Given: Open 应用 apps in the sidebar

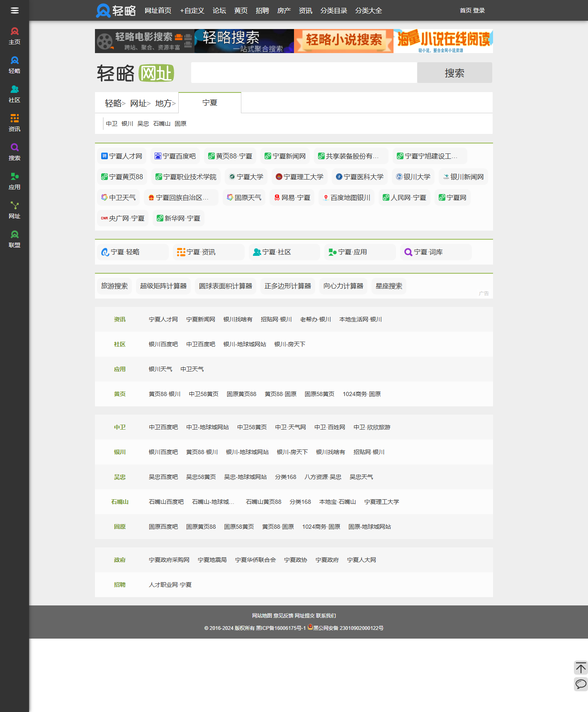Looking at the screenshot, I should click(15, 181).
